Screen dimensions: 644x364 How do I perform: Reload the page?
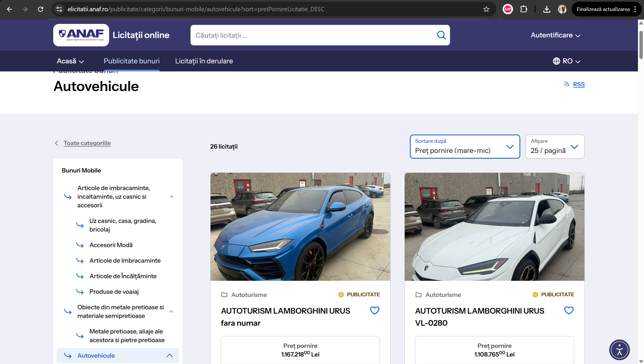click(41, 9)
